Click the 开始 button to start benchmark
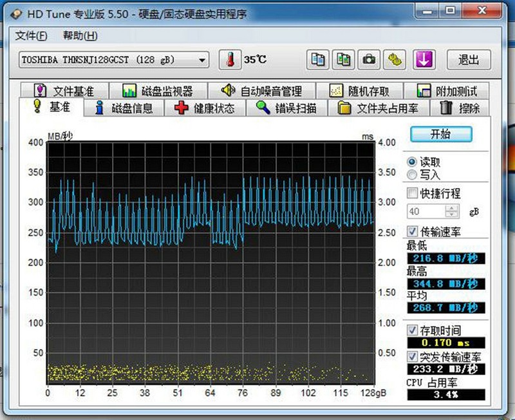The width and height of the screenshot is (515, 420). click(x=442, y=135)
